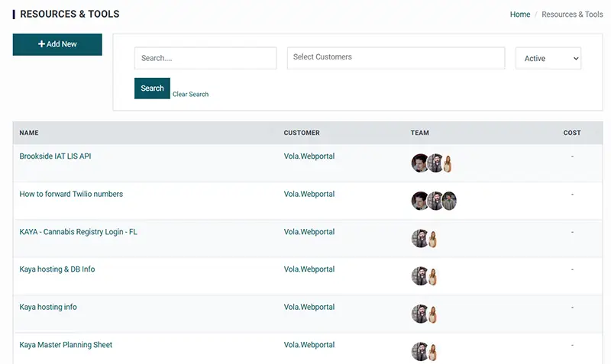The image size is (611, 364).
Task: Click middle team avatar in Twilio numbers row
Action: point(435,201)
